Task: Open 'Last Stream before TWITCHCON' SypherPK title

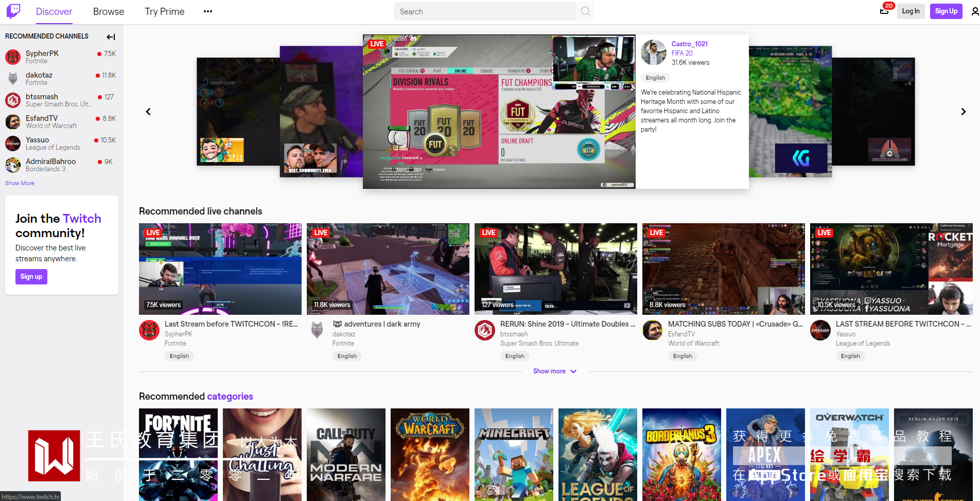Action: tap(231, 324)
